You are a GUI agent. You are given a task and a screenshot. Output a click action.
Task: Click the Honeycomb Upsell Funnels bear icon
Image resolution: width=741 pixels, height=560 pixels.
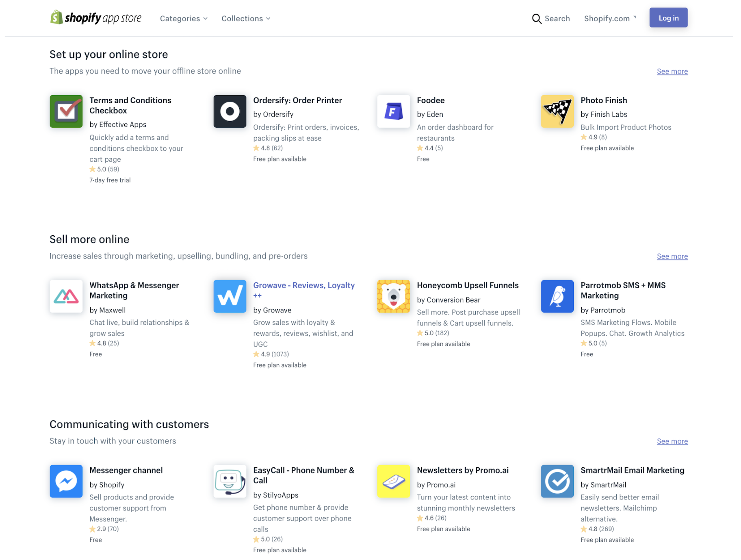click(x=393, y=296)
